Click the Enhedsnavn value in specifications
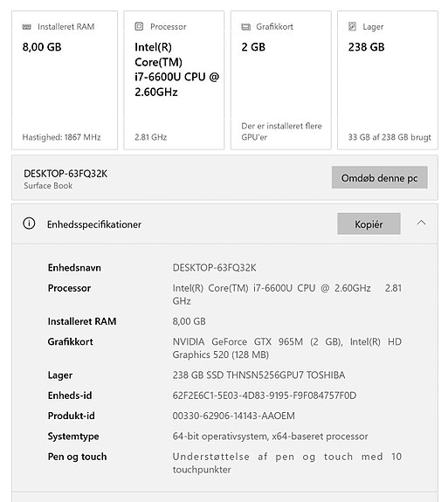This screenshot has width=448, height=502. pos(214,268)
